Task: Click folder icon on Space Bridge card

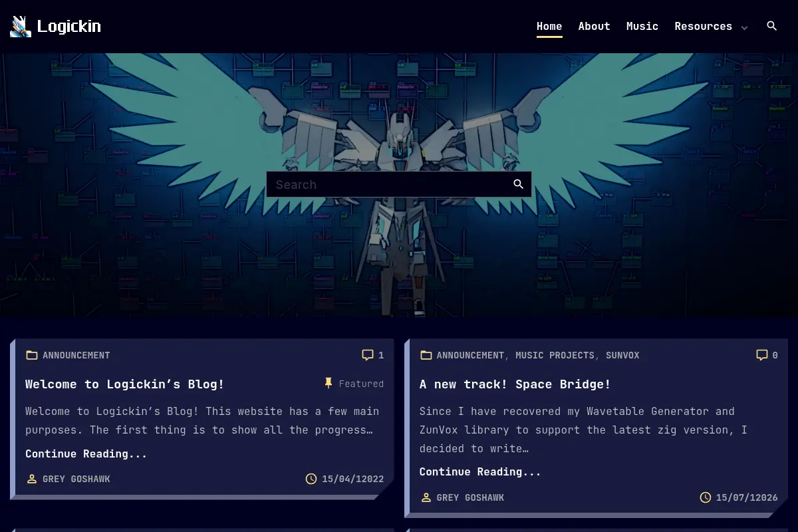Action: point(426,355)
